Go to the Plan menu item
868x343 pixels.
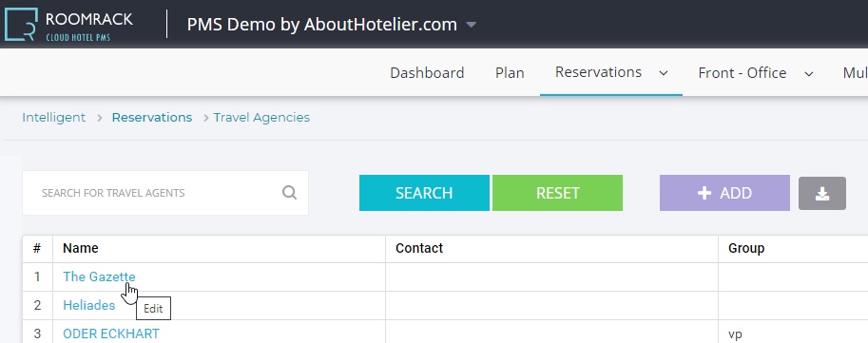[510, 73]
